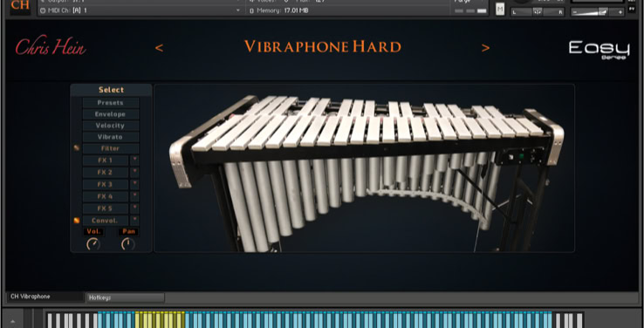Click the Chris Hein logo

point(51,46)
